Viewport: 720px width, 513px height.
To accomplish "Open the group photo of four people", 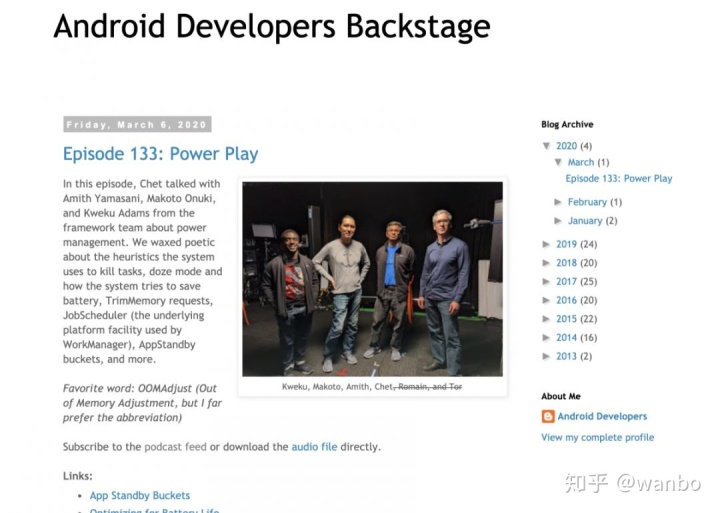I will (372, 279).
